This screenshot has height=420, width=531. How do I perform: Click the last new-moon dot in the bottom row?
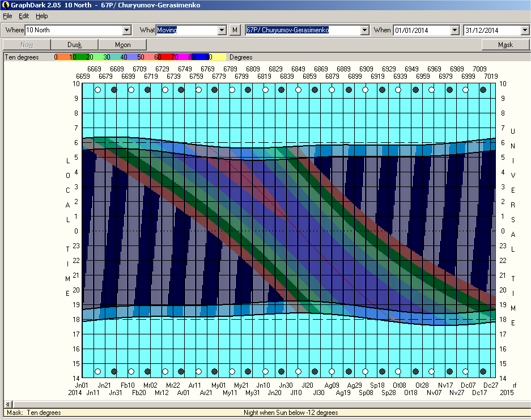click(x=483, y=372)
